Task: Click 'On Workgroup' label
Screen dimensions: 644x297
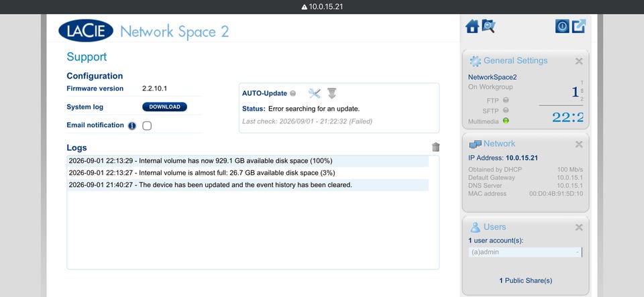Action: coord(490,87)
